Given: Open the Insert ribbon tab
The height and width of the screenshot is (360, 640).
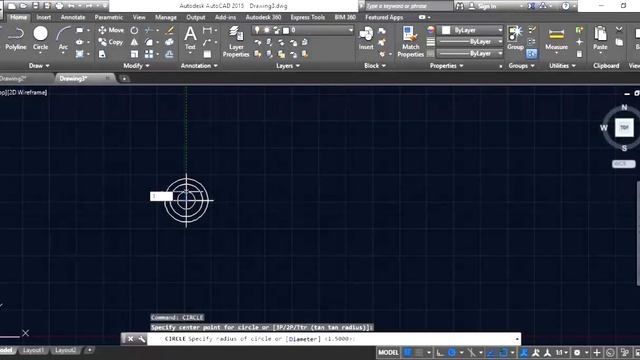Looking at the screenshot, I should coord(44,17).
